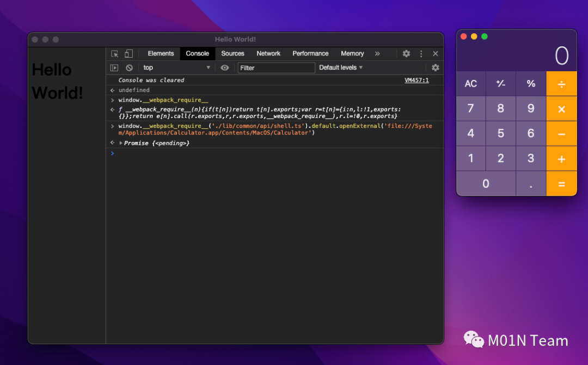
Task: Click the 9 key in Calculator
Action: coord(531,109)
